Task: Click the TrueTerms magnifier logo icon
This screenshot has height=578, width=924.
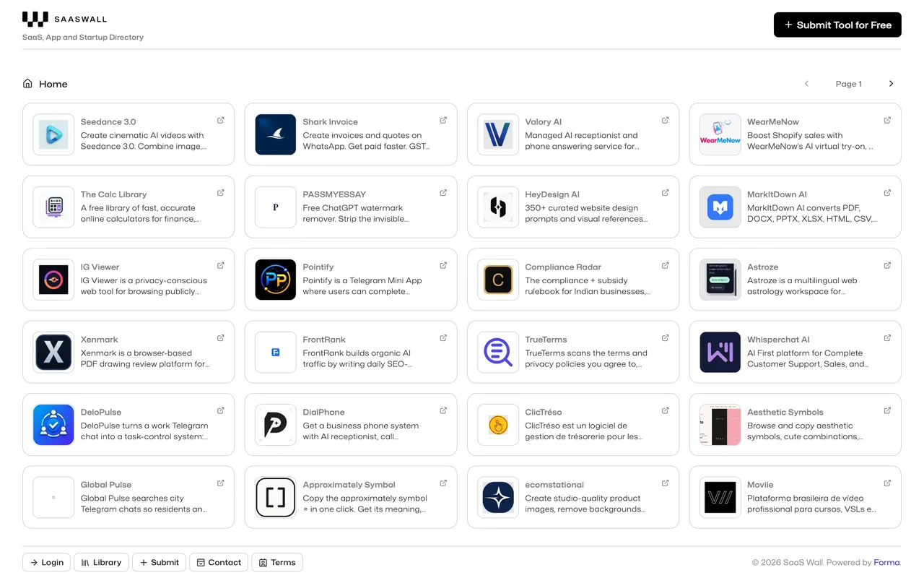Action: click(498, 352)
